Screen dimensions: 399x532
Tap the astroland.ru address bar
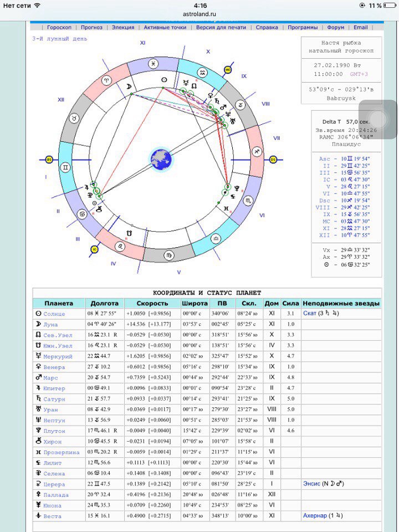(x=199, y=14)
